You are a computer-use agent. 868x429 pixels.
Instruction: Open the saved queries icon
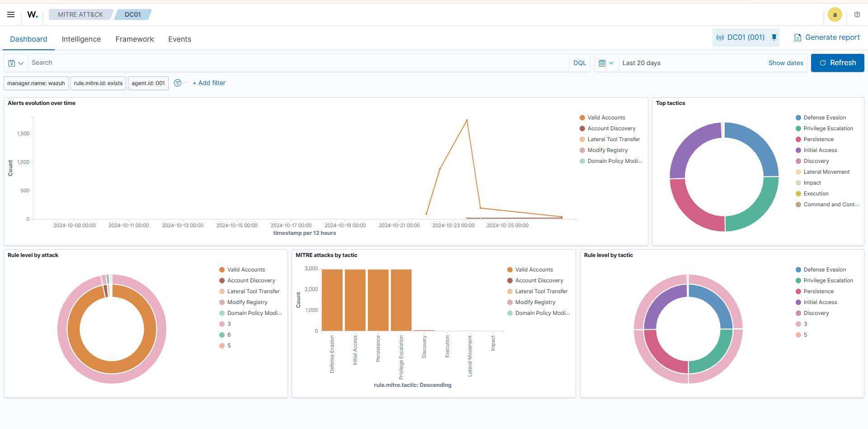[12, 62]
